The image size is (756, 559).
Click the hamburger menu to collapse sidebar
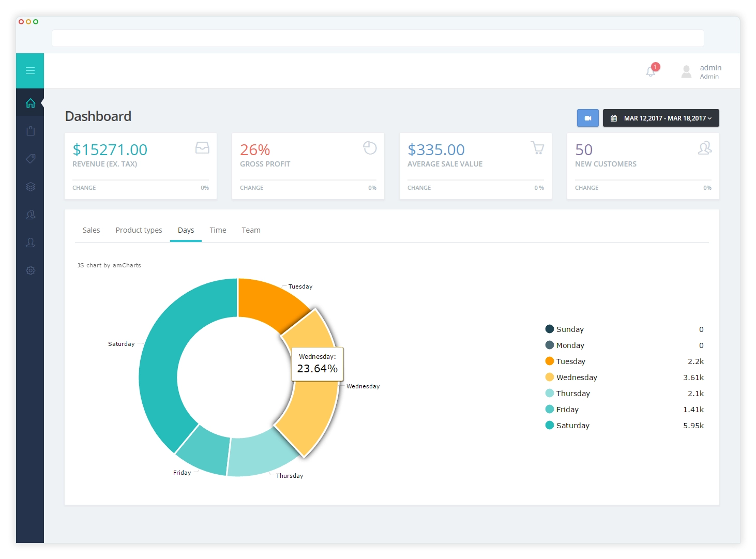click(x=30, y=70)
